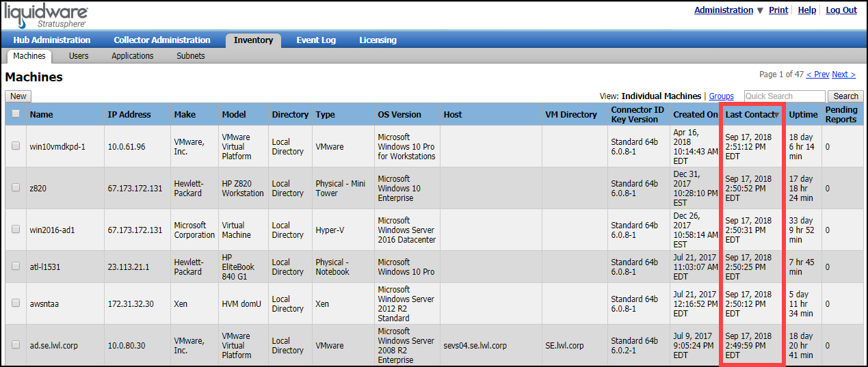The width and height of the screenshot is (868, 367).
Task: Click the Last Contact sort arrow
Action: tap(776, 115)
